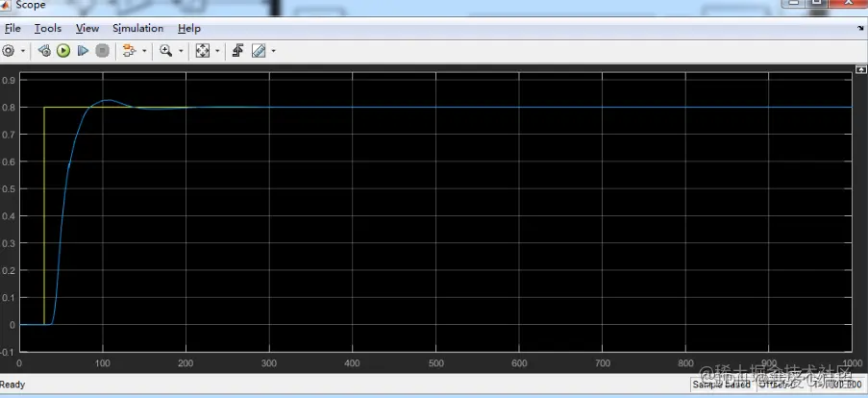Click the yellow step signal vertical edge
868x398 pixels.
tap(44, 216)
